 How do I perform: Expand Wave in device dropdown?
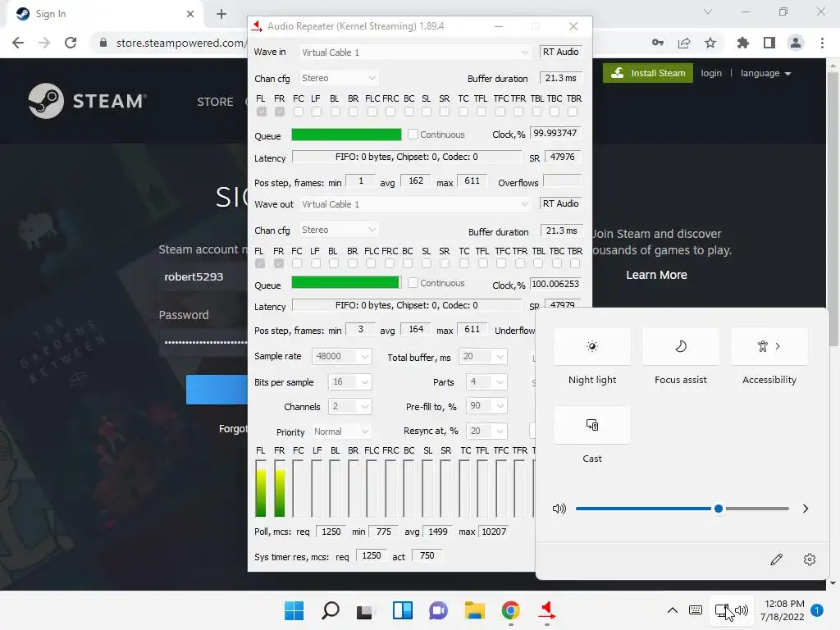coord(416,52)
